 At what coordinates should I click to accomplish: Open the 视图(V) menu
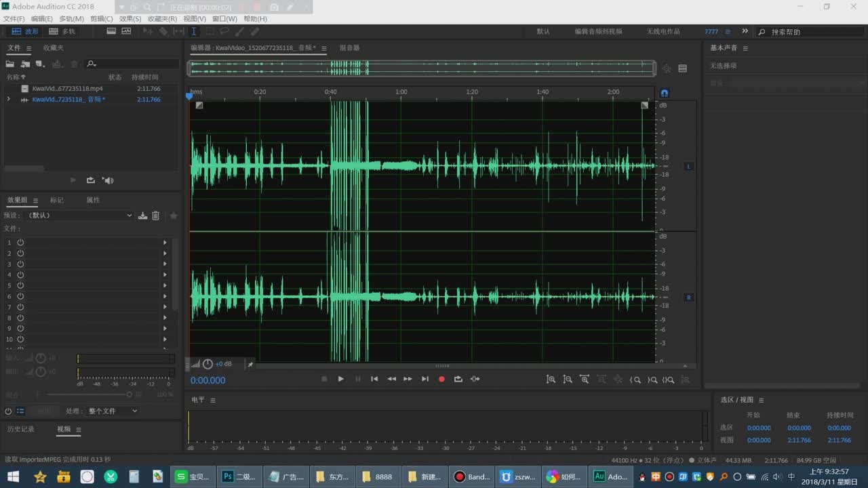click(x=195, y=19)
